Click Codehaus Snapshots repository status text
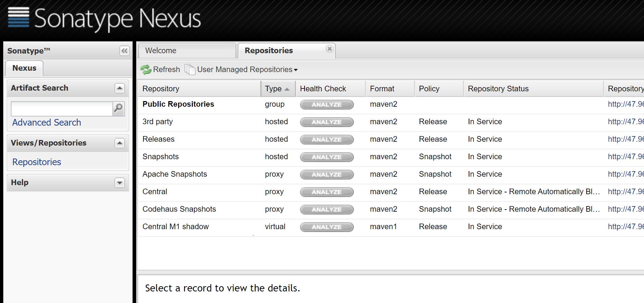This screenshot has height=303, width=644. tap(534, 209)
